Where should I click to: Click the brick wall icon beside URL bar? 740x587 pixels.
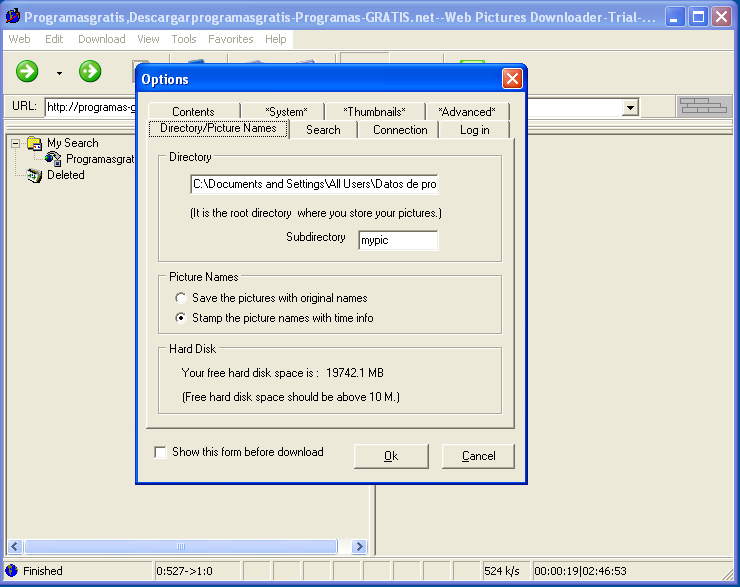(704, 106)
